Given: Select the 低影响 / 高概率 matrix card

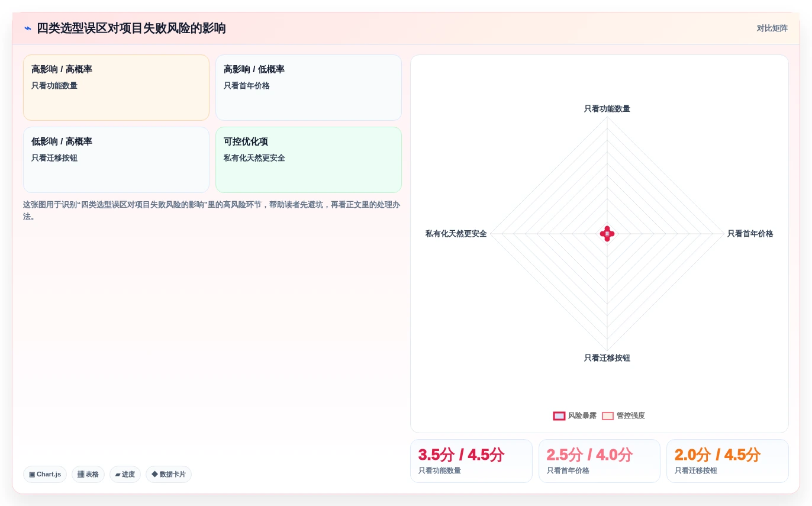Looking at the screenshot, I should point(116,160).
